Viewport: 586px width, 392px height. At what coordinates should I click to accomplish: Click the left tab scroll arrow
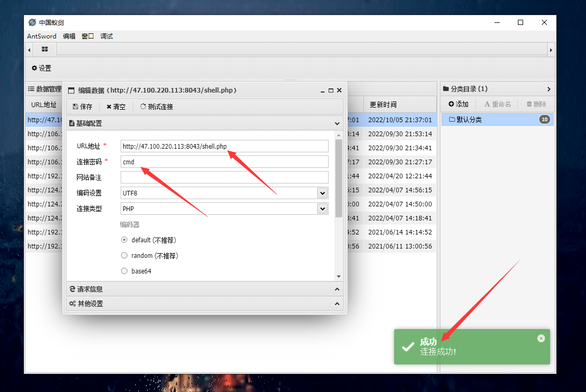29,50
